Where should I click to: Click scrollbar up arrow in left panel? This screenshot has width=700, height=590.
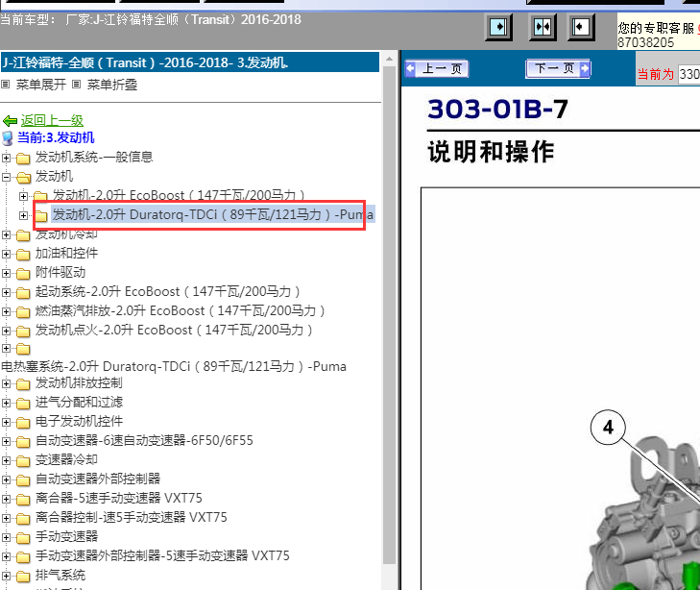(389, 59)
